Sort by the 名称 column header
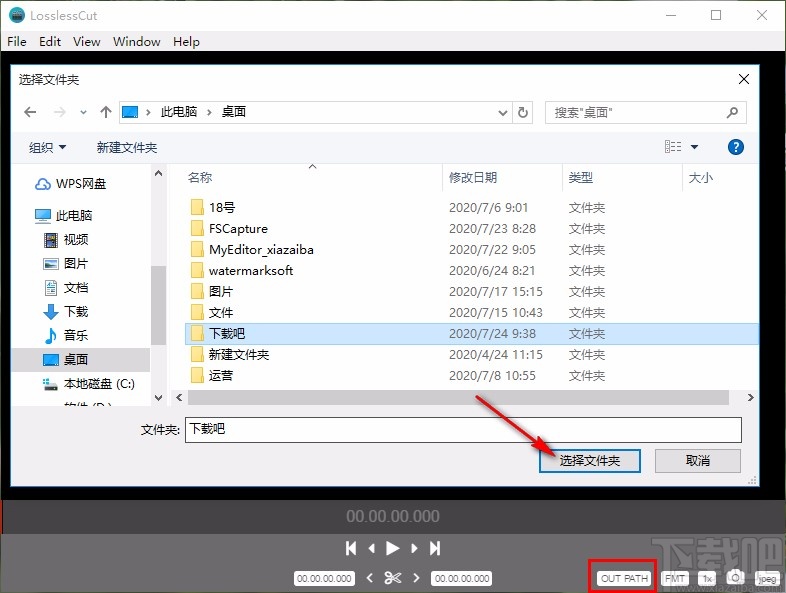 200,177
